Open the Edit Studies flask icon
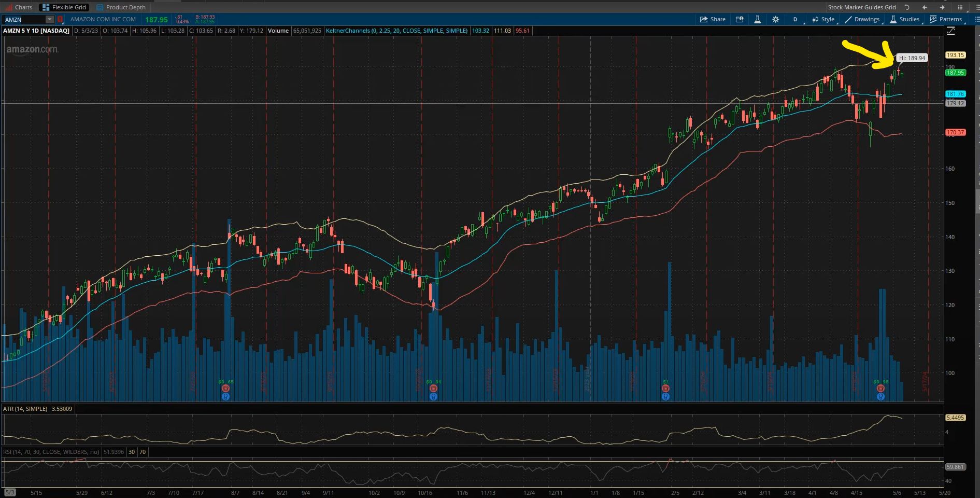 coord(757,19)
